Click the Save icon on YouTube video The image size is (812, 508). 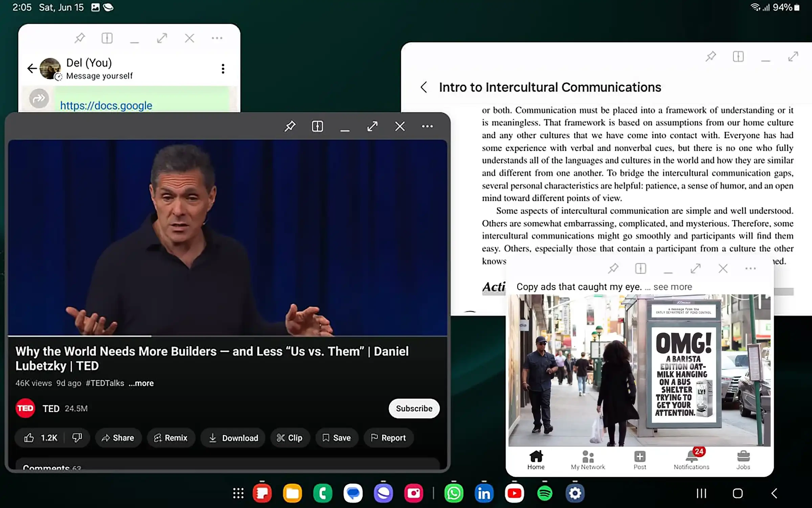pyautogui.click(x=336, y=438)
